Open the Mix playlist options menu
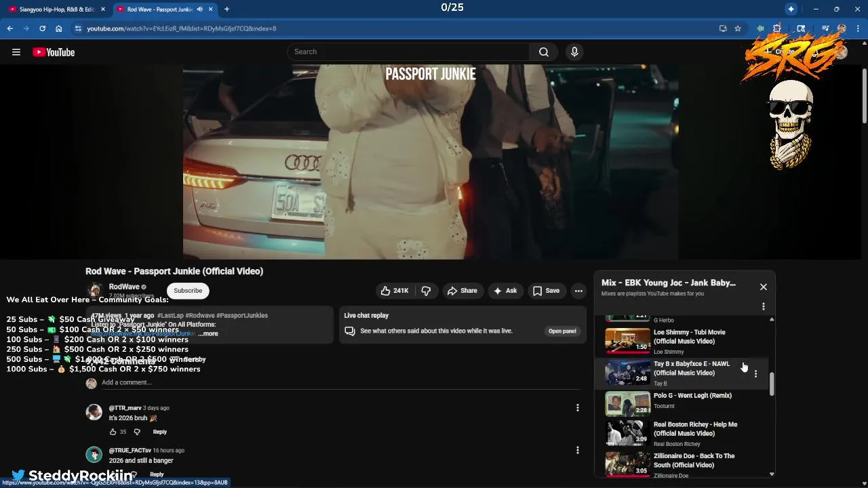The height and width of the screenshot is (488, 868). [764, 306]
